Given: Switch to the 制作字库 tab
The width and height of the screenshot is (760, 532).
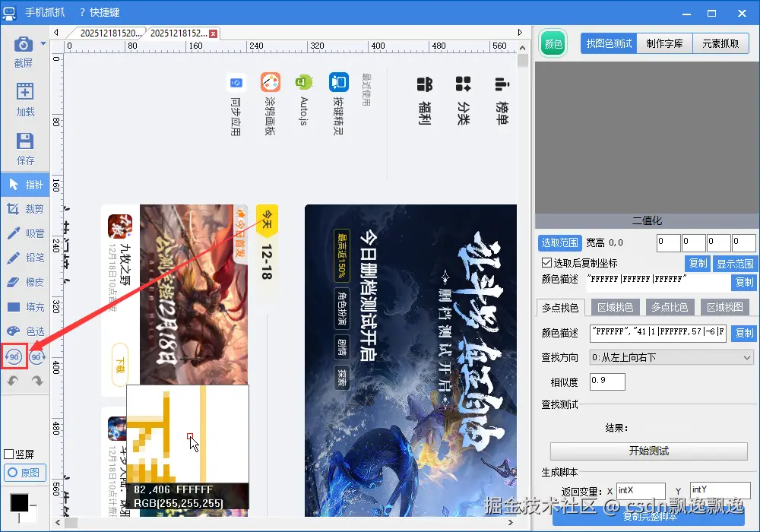Looking at the screenshot, I should (x=664, y=43).
